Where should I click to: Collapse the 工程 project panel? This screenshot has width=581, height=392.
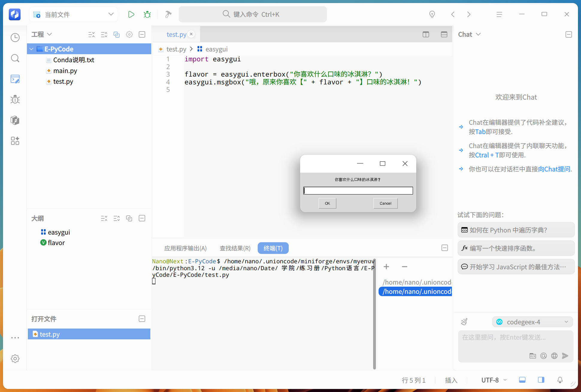[142, 34]
